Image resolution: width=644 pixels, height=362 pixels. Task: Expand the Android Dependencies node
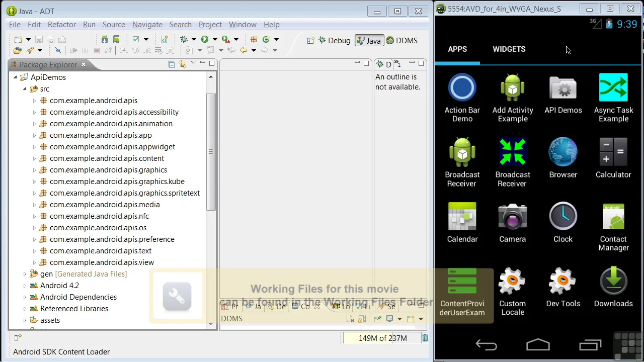coord(25,297)
